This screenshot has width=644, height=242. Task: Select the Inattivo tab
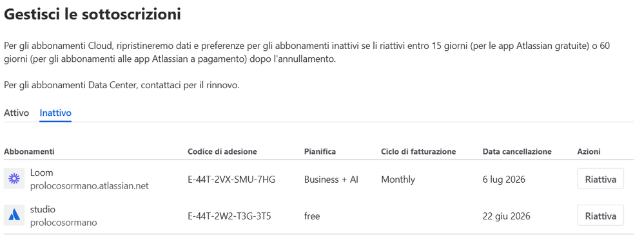(55, 113)
